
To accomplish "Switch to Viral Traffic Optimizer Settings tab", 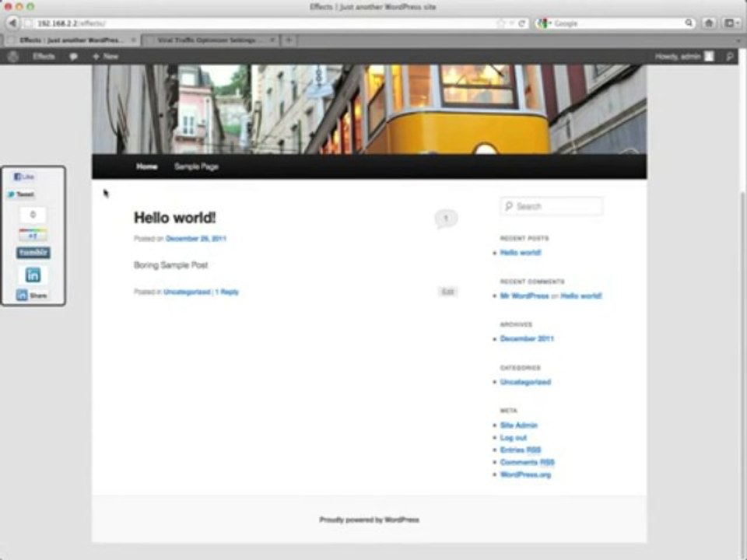I will (209, 40).
